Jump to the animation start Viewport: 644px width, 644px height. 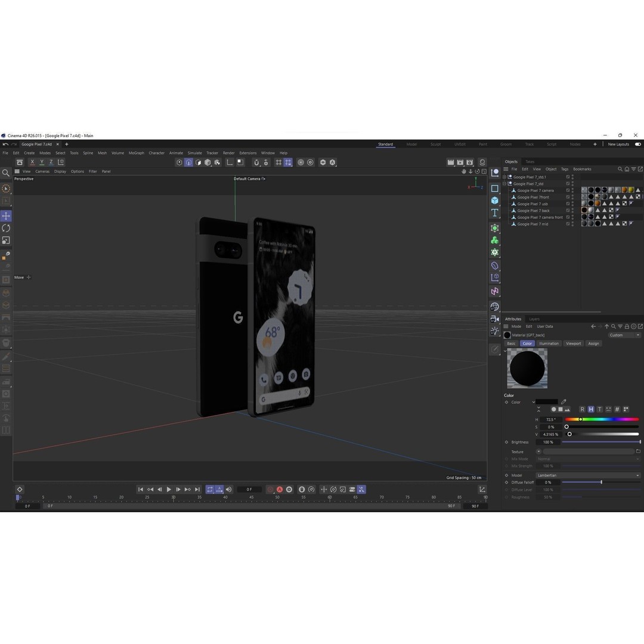pyautogui.click(x=141, y=489)
